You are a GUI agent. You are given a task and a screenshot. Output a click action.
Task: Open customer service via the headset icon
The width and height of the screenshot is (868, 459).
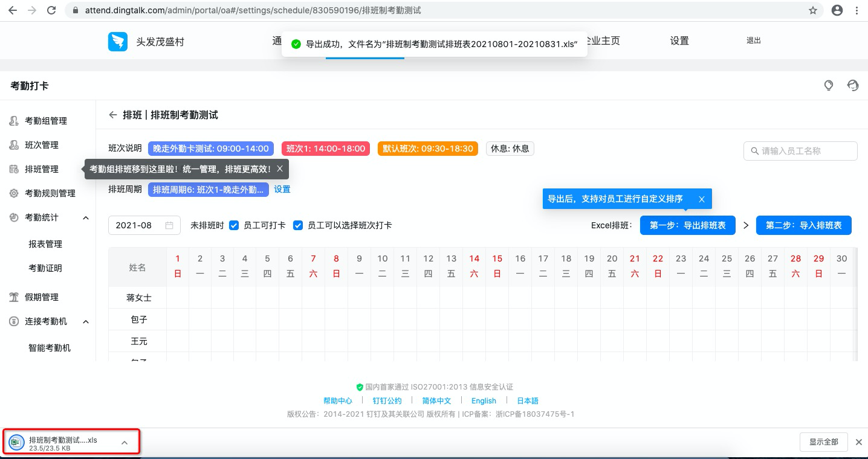pyautogui.click(x=853, y=86)
